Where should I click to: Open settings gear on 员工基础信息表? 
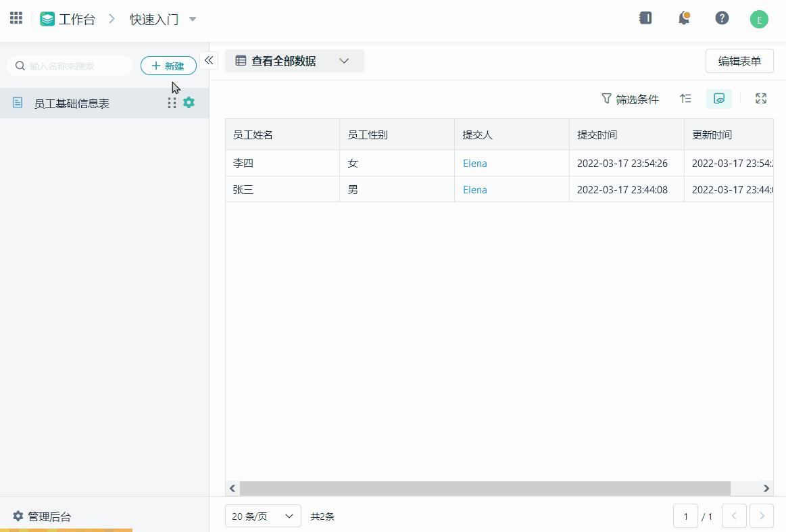[189, 102]
